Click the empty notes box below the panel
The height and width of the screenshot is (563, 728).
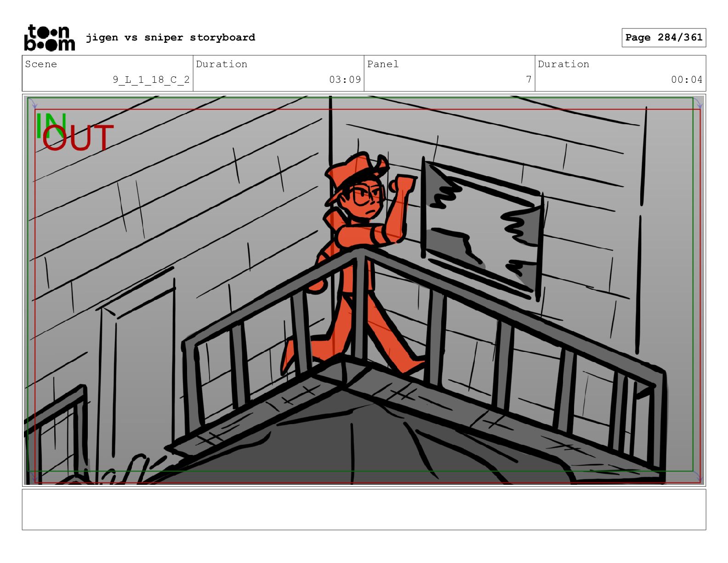click(x=364, y=510)
